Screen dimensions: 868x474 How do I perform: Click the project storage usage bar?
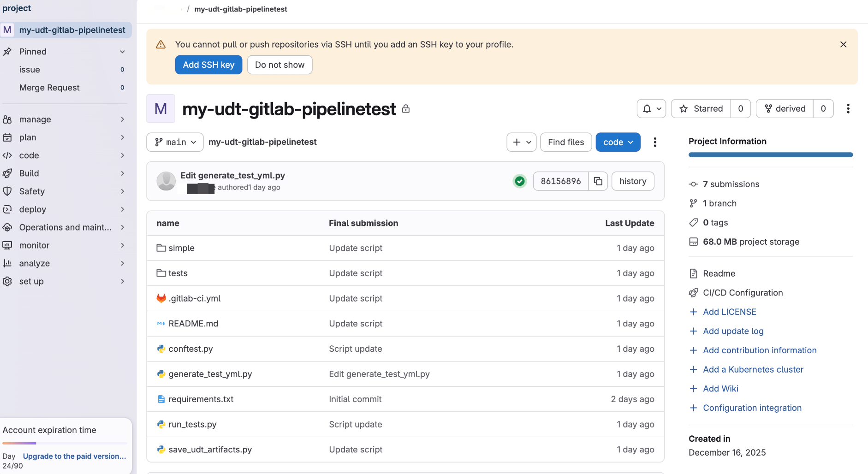770,155
